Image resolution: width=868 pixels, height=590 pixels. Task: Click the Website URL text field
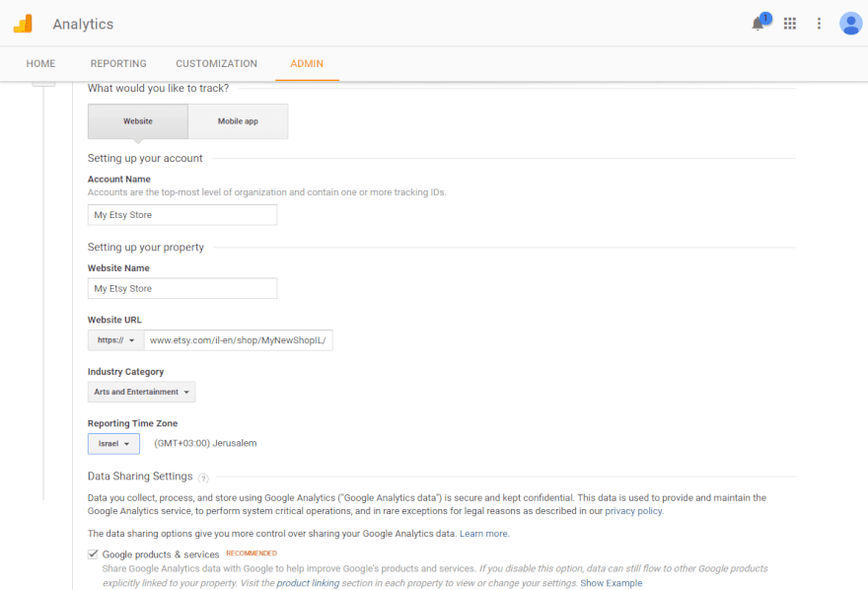point(239,340)
